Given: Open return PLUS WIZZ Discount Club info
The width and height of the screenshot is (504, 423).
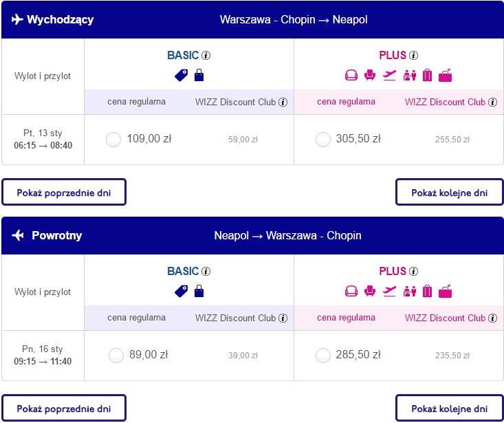Looking at the screenshot, I should (x=492, y=318).
